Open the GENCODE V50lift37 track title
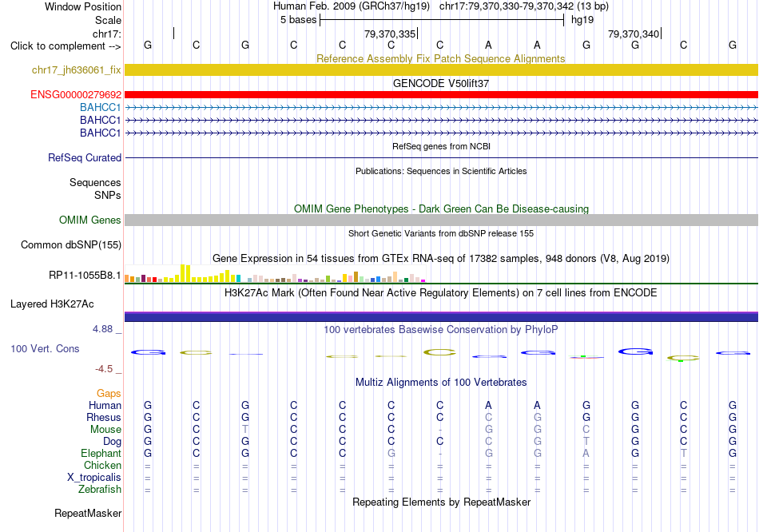The width and height of the screenshot is (759, 532). [x=441, y=83]
